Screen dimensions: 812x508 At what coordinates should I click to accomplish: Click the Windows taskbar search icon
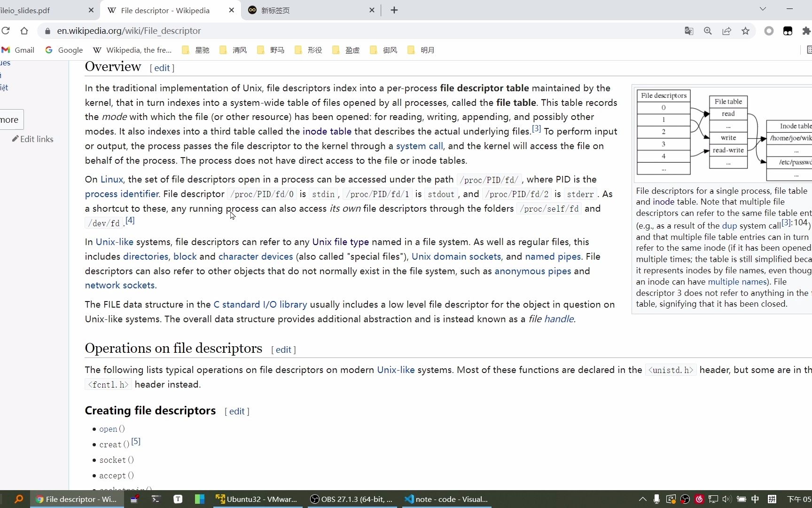point(18,499)
